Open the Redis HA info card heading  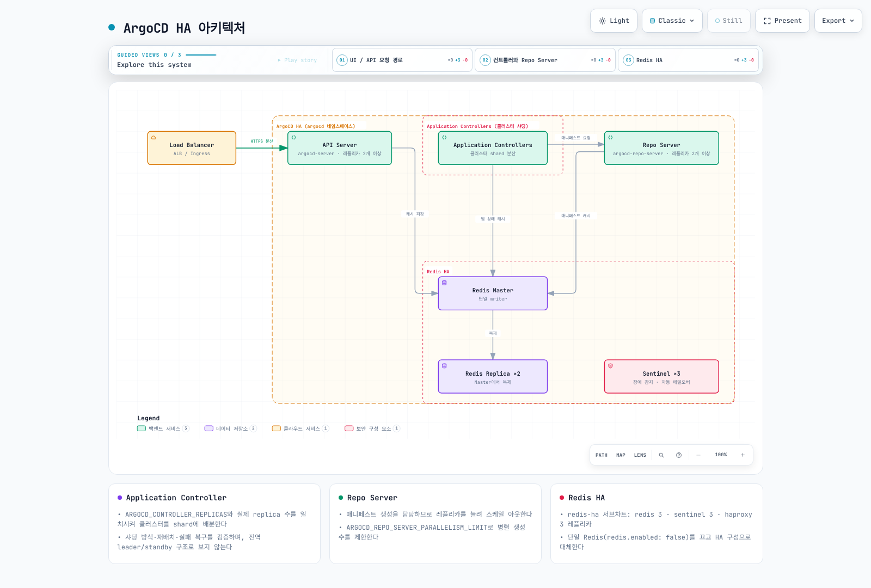[x=586, y=498]
